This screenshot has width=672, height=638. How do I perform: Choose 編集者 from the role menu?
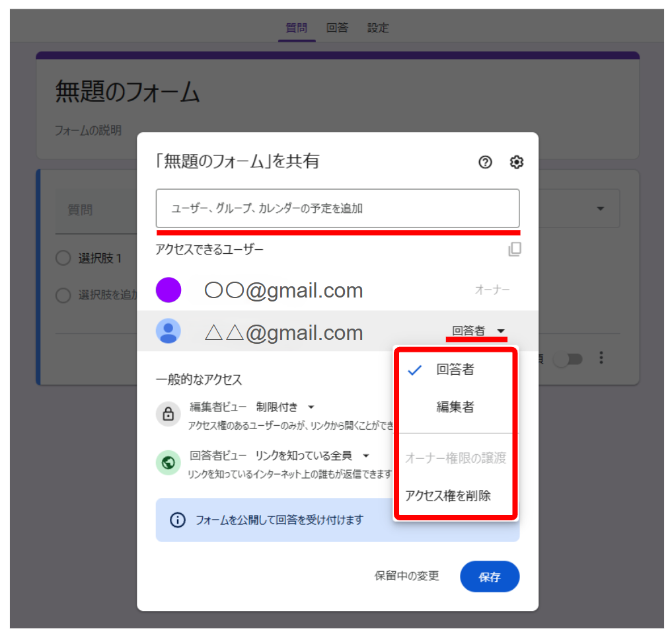coord(455,407)
